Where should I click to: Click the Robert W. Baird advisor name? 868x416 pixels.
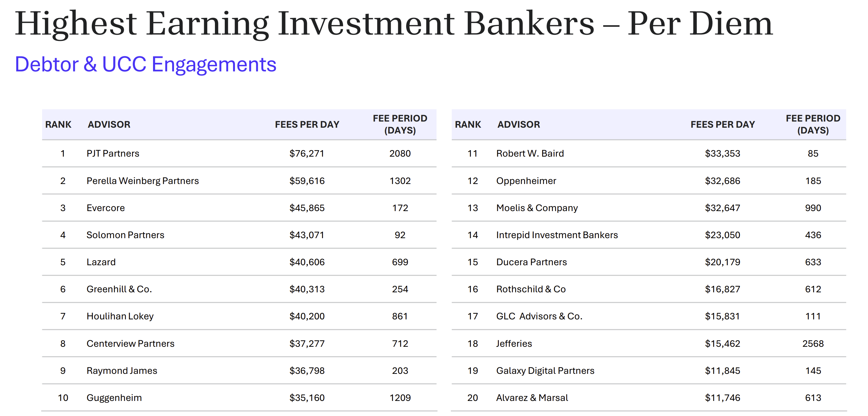tap(530, 154)
